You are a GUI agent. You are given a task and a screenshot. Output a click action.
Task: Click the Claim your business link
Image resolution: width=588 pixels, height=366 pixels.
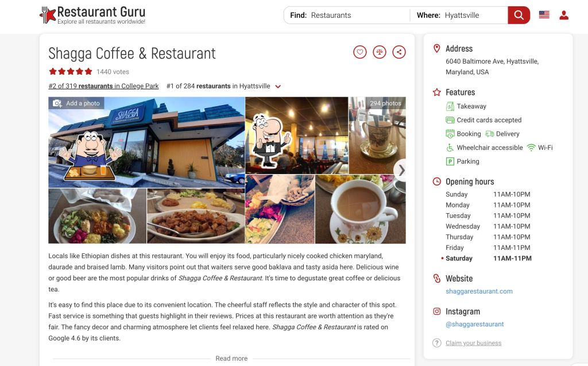point(473,343)
